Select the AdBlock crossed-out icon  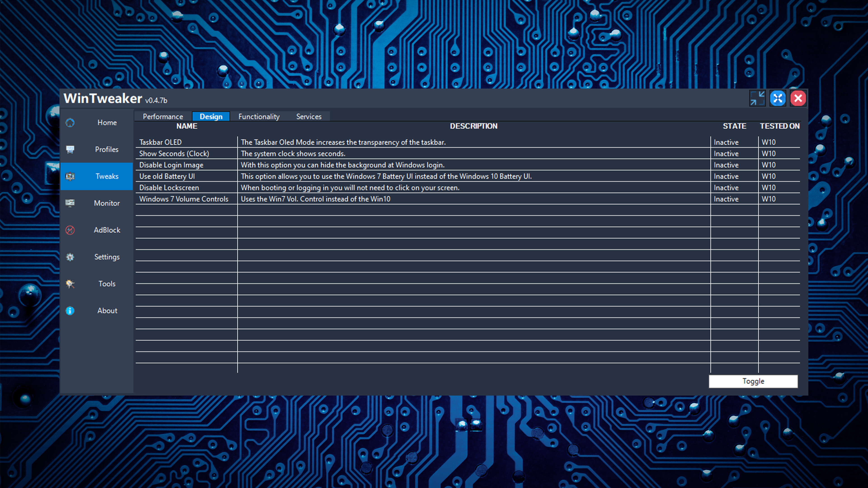tap(70, 230)
